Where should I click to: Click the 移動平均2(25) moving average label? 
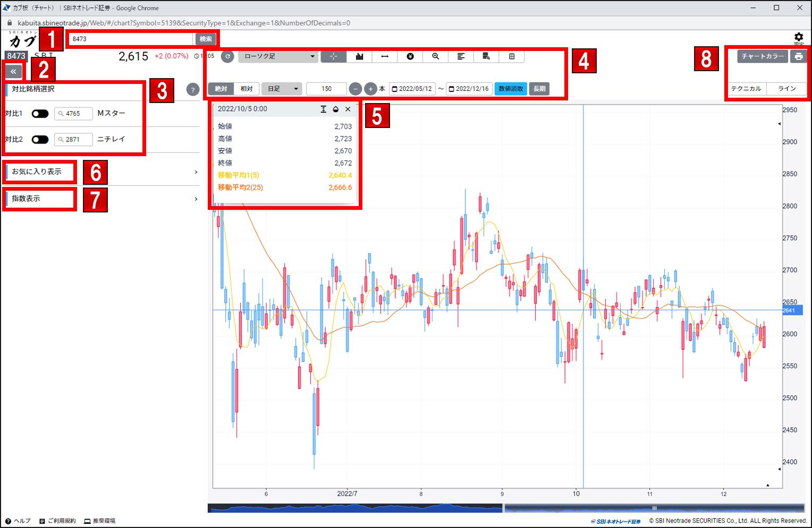[240, 188]
